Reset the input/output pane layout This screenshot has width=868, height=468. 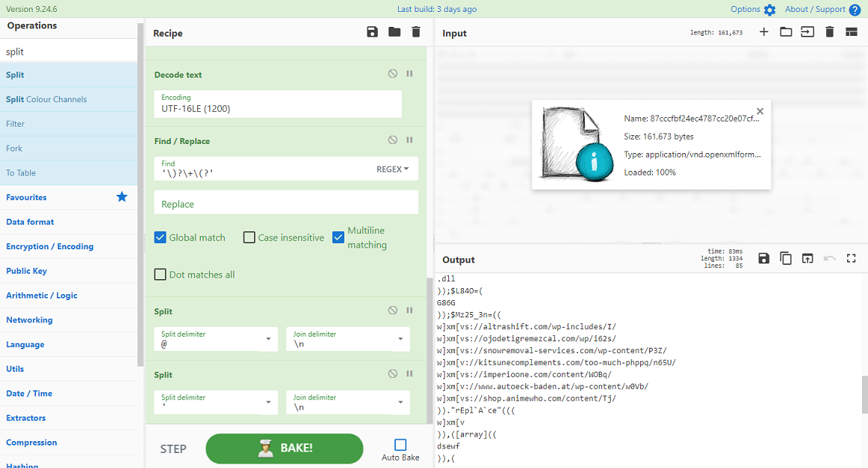coord(852,32)
